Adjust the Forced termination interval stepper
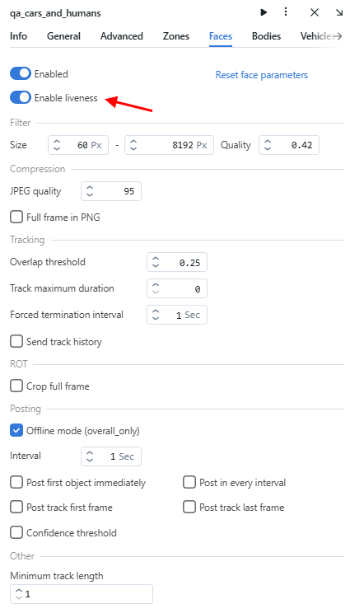This screenshot has height=613, width=364. (156, 315)
